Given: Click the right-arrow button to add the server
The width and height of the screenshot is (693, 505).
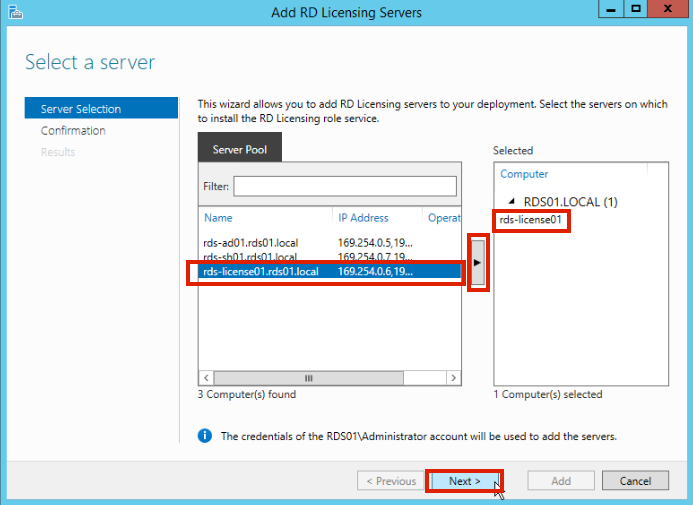Looking at the screenshot, I should (478, 262).
